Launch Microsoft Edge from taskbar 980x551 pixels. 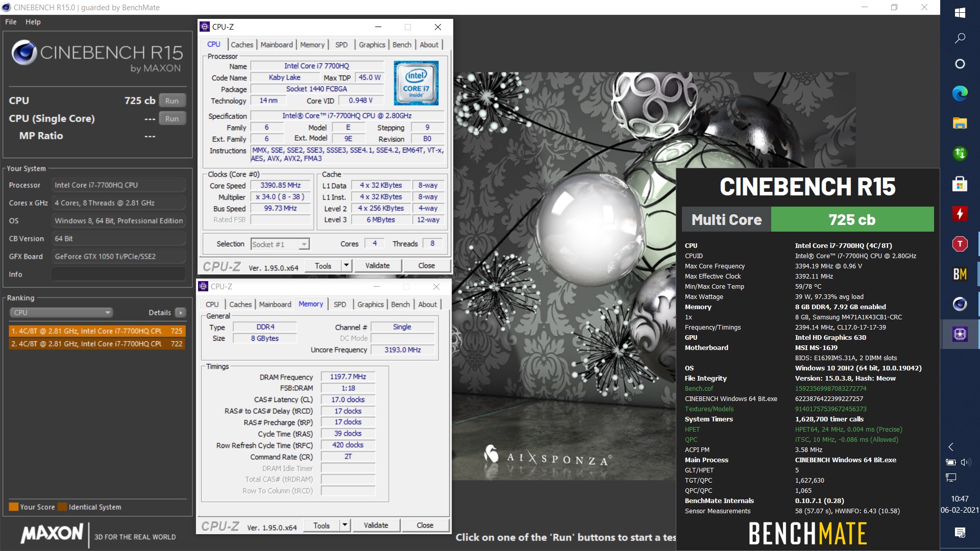pyautogui.click(x=960, y=93)
